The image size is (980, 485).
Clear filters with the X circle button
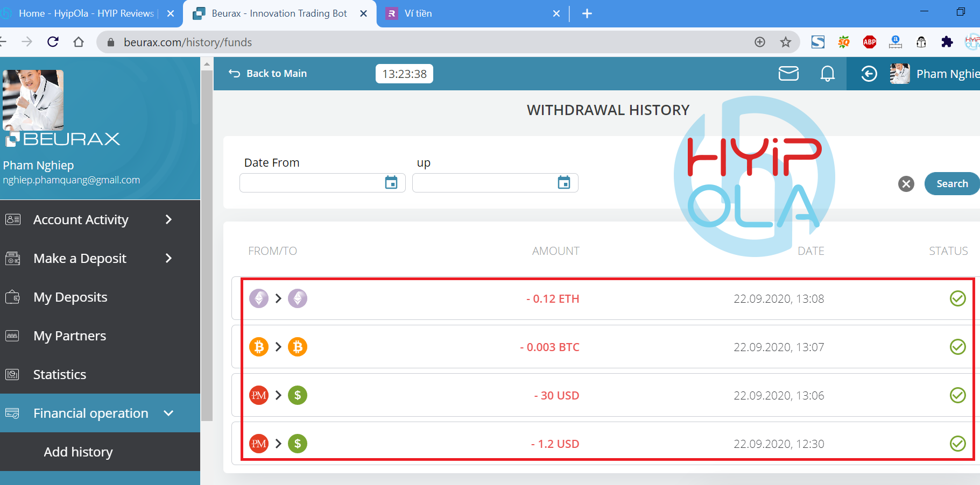[x=906, y=184]
